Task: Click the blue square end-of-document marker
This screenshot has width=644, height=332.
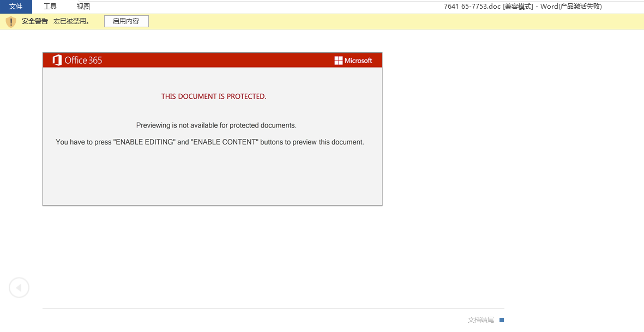Action: 502,320
